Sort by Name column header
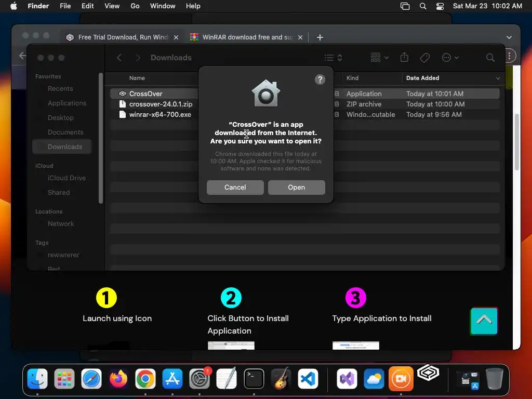The height and width of the screenshot is (399, 532). (137, 78)
